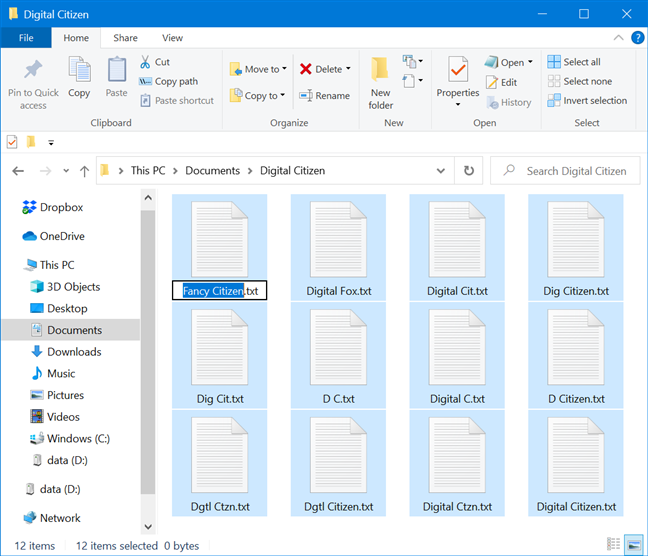
Task: Click the Properties checkmark icon
Action: (458, 69)
